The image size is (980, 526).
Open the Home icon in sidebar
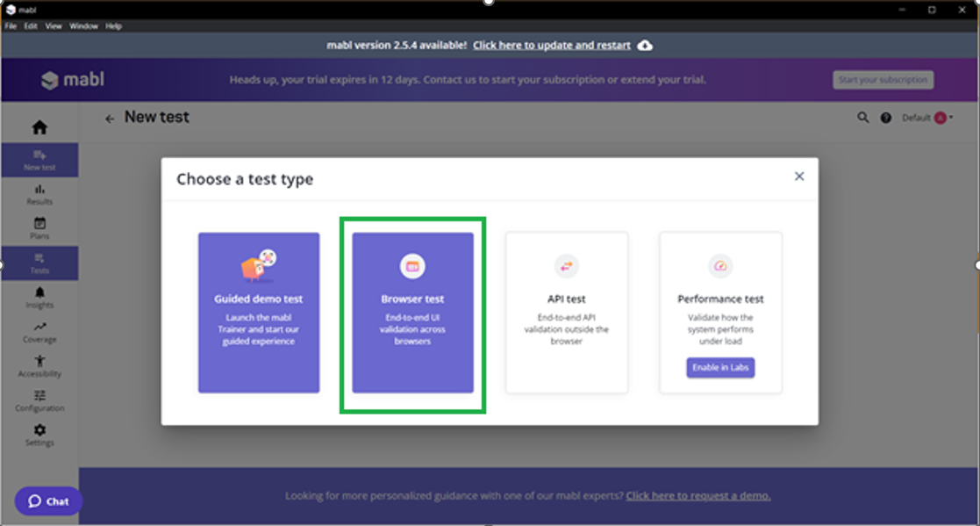point(39,127)
